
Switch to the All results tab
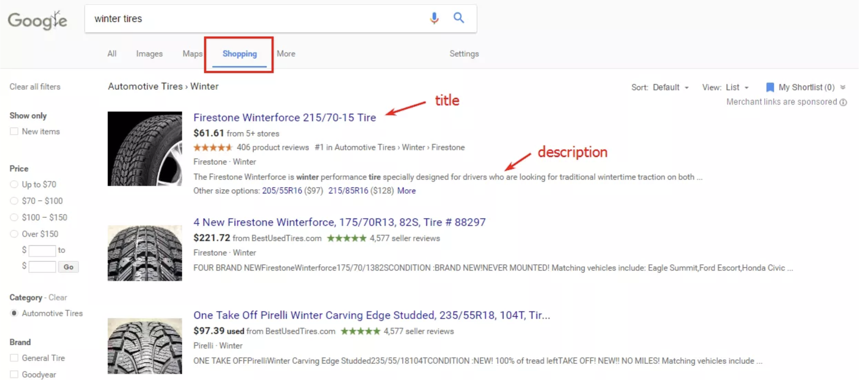112,54
